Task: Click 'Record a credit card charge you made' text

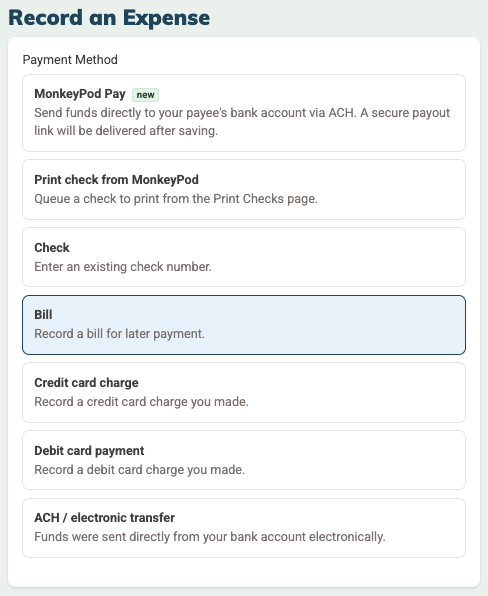Action: pos(141,402)
